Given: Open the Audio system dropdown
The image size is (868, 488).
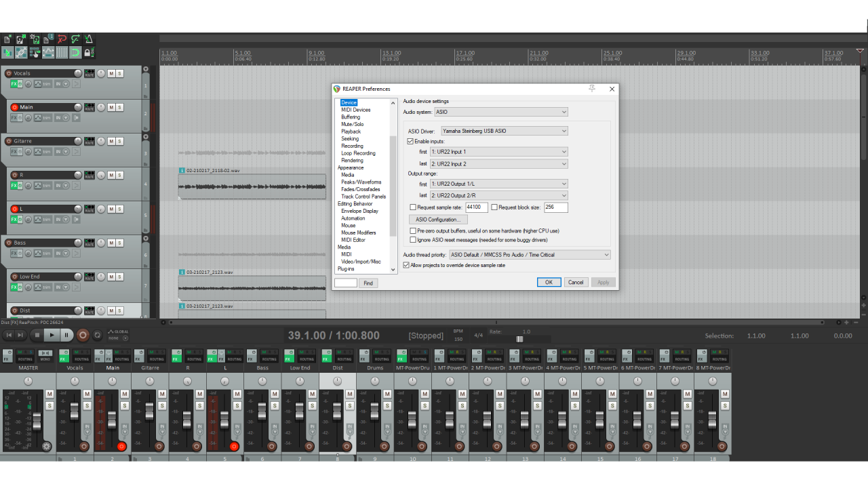Looking at the screenshot, I should 501,112.
